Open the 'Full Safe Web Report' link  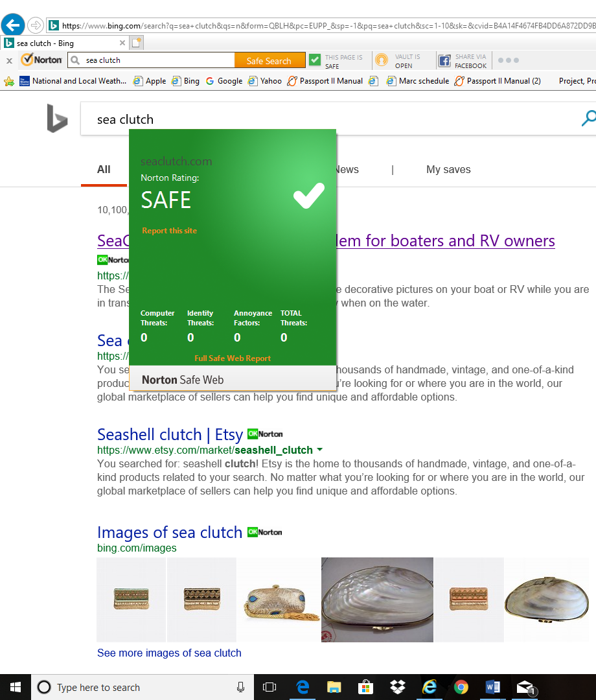(x=233, y=358)
